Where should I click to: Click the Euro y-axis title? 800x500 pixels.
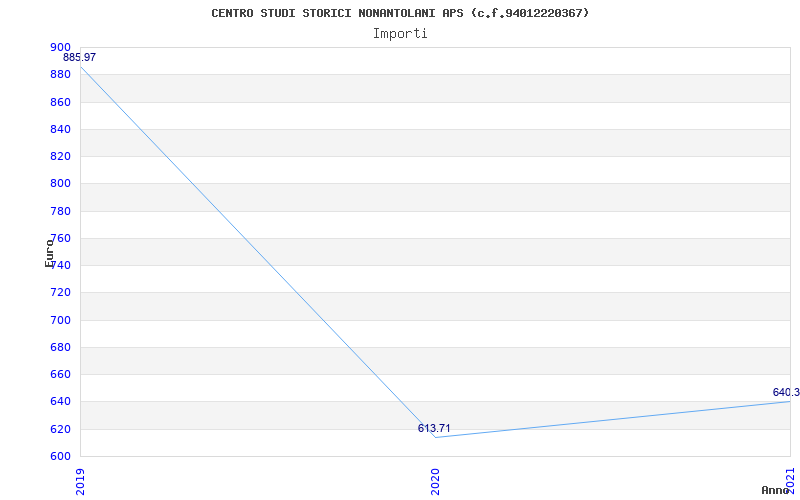[x=49, y=253]
